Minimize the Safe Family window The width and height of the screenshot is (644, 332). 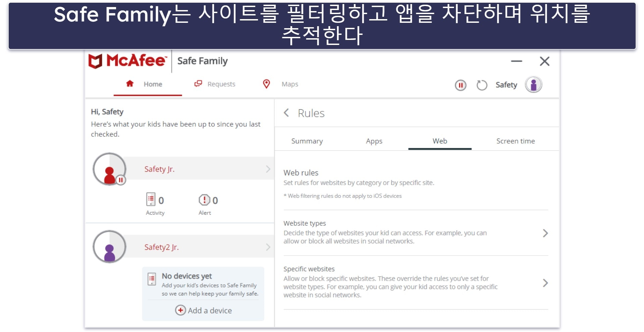click(x=516, y=61)
